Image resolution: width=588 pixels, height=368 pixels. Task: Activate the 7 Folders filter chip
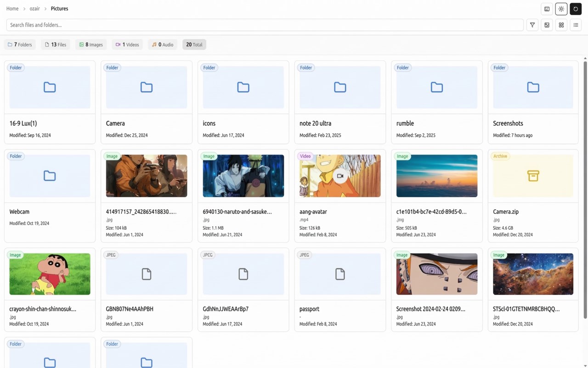tap(20, 44)
